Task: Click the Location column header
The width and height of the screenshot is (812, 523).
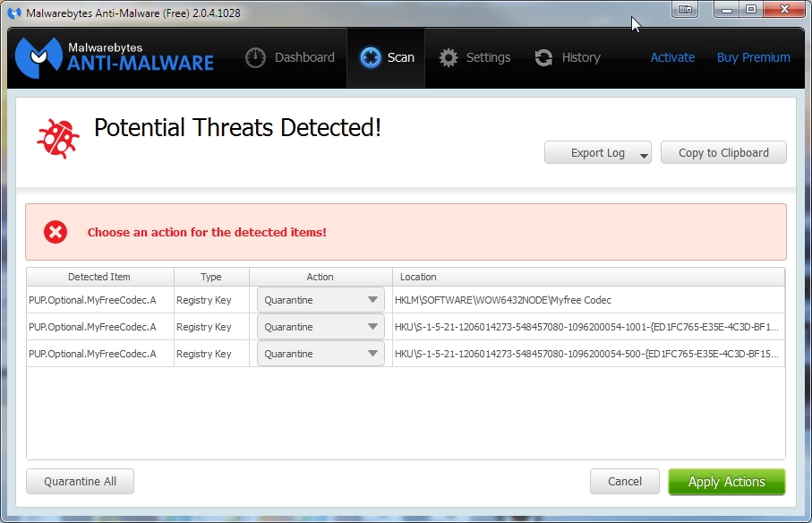Action: click(588, 277)
